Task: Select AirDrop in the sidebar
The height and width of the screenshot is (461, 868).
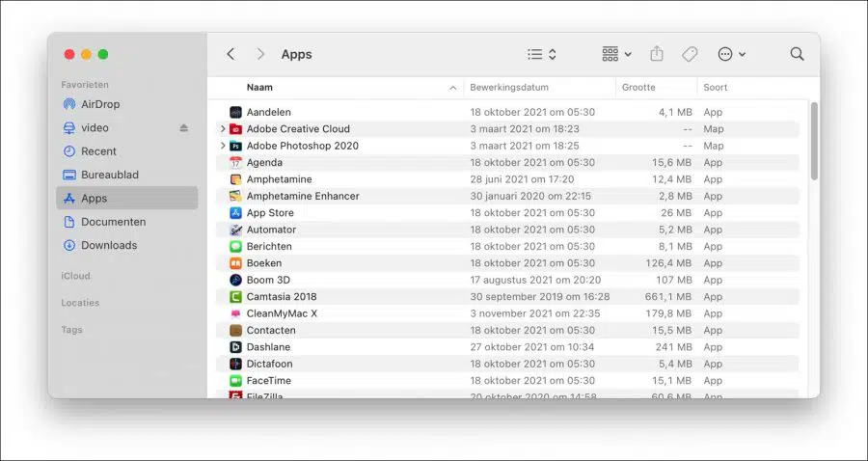Action: pyautogui.click(x=126, y=104)
